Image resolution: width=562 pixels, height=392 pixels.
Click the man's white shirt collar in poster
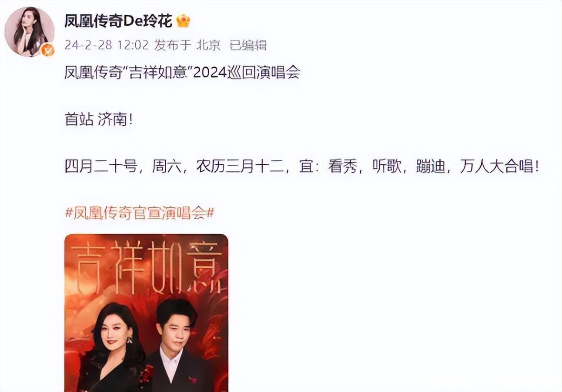point(173,363)
